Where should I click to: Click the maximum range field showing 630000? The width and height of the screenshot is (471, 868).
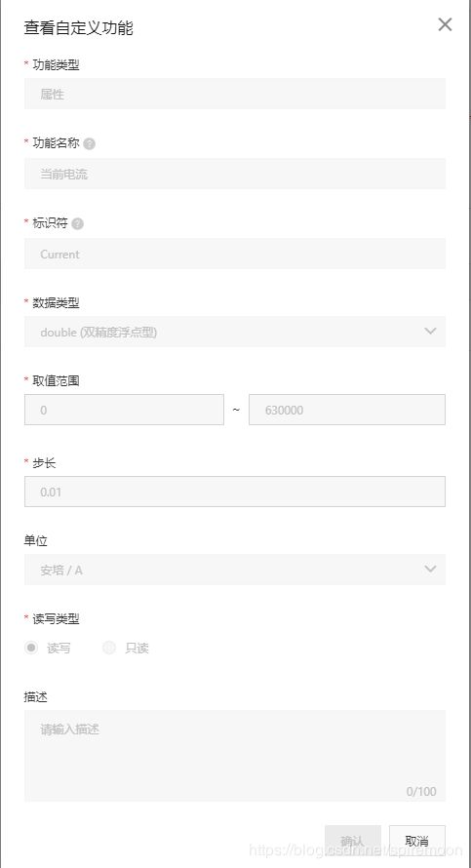pos(347,410)
